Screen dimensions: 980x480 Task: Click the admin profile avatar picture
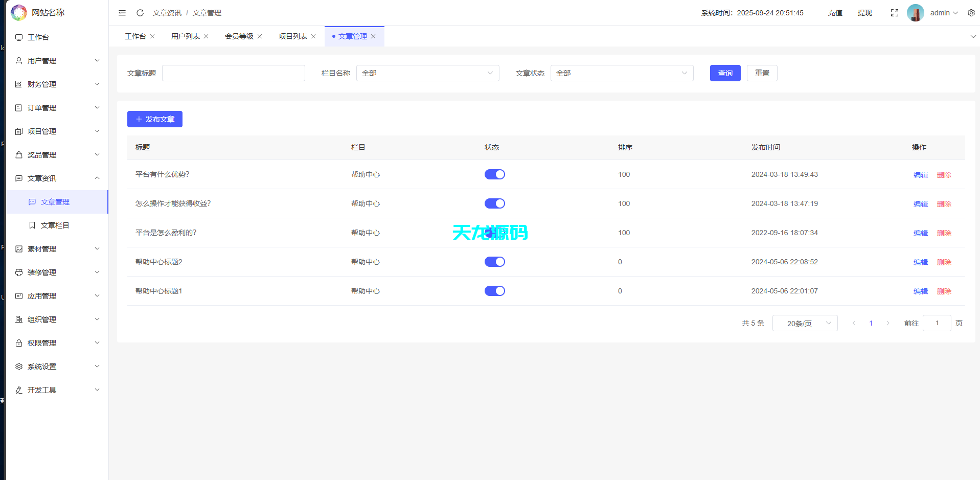[x=915, y=13]
